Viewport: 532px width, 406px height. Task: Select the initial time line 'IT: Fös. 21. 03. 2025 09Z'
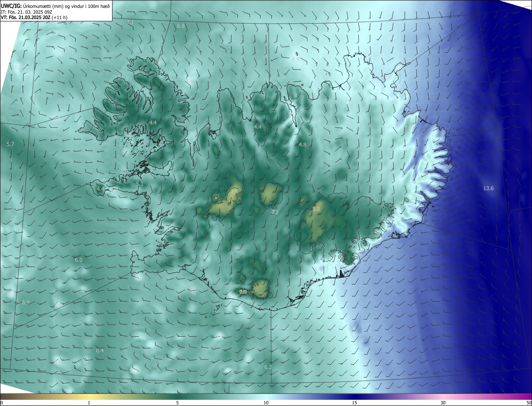click(26, 12)
